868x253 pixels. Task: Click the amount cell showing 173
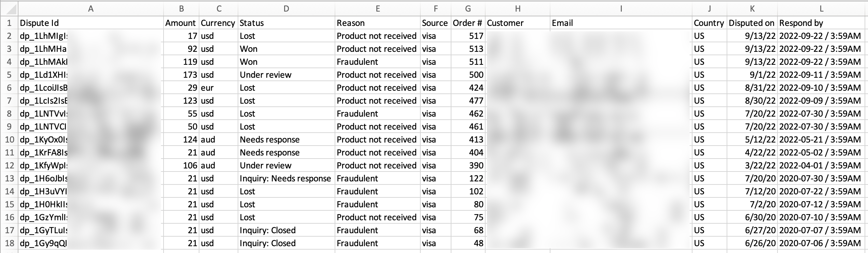tap(181, 75)
